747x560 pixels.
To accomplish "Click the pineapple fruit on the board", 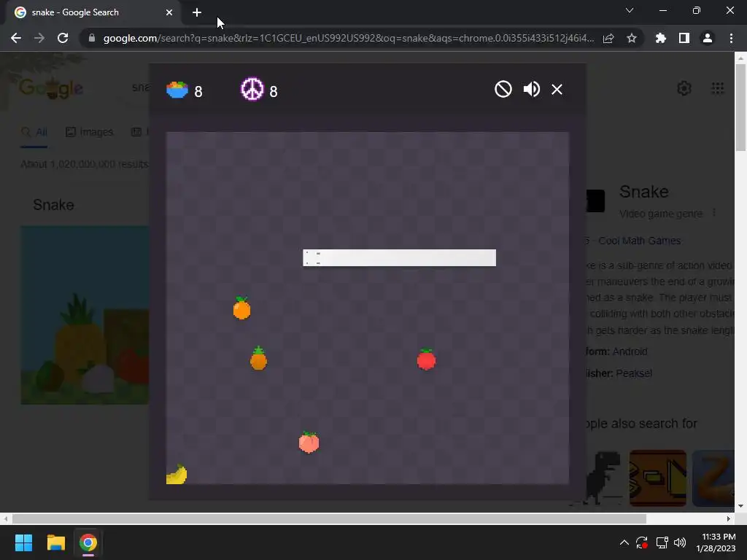I will point(258,358).
